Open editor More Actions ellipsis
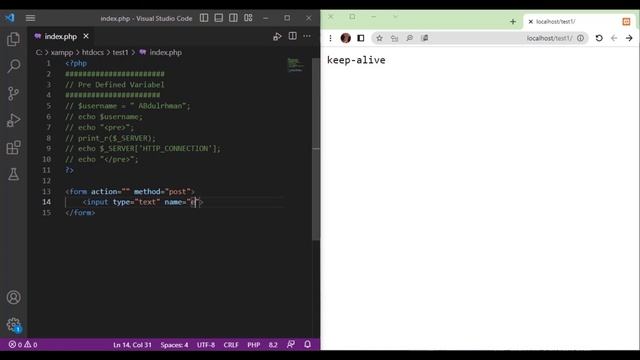640x360 pixels. pyautogui.click(x=307, y=36)
